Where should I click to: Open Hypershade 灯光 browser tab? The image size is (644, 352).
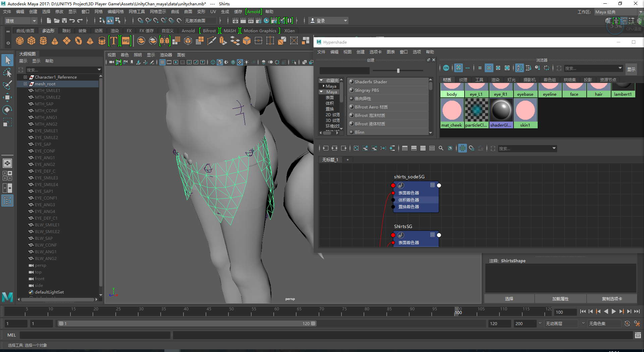512,80
